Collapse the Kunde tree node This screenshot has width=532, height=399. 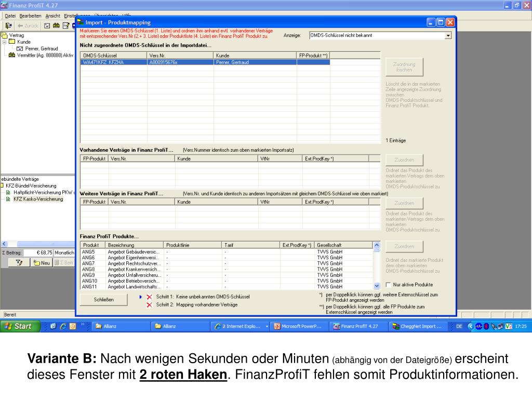(4, 42)
